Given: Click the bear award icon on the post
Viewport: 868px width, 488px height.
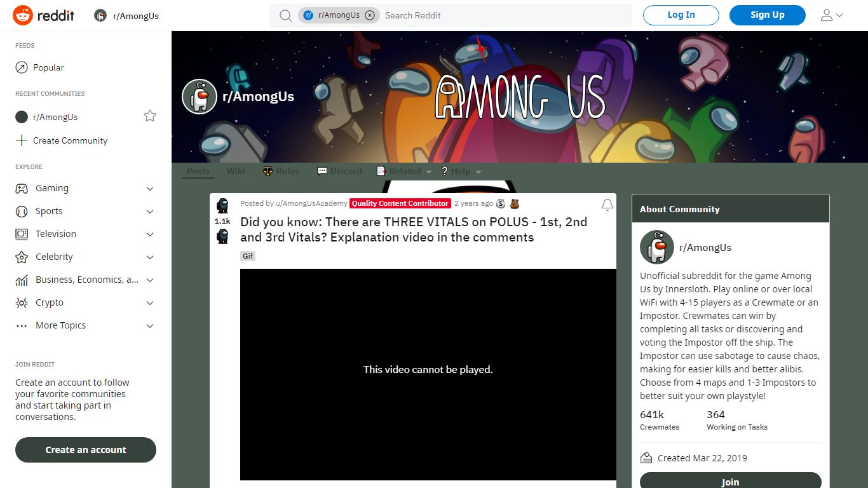Looking at the screenshot, I should click(515, 204).
